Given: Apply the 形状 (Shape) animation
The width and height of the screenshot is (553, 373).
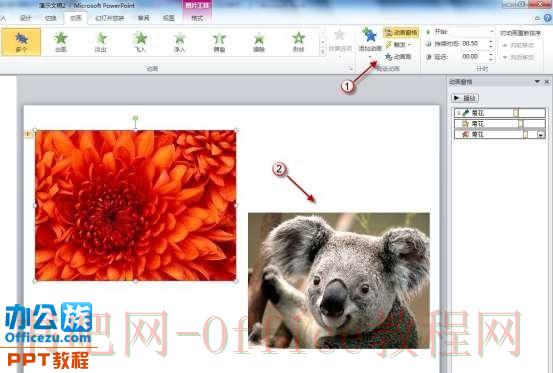Looking at the screenshot, I should tap(298, 42).
